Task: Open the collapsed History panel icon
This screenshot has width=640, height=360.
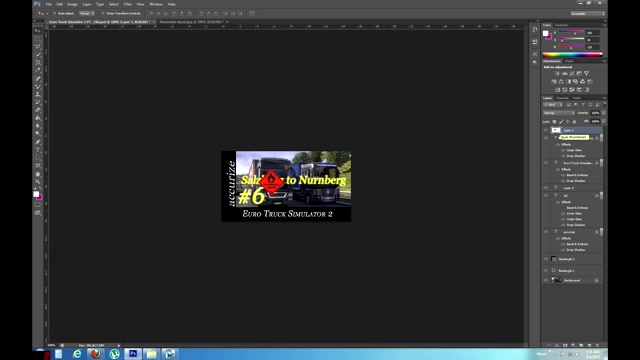Action: (535, 30)
